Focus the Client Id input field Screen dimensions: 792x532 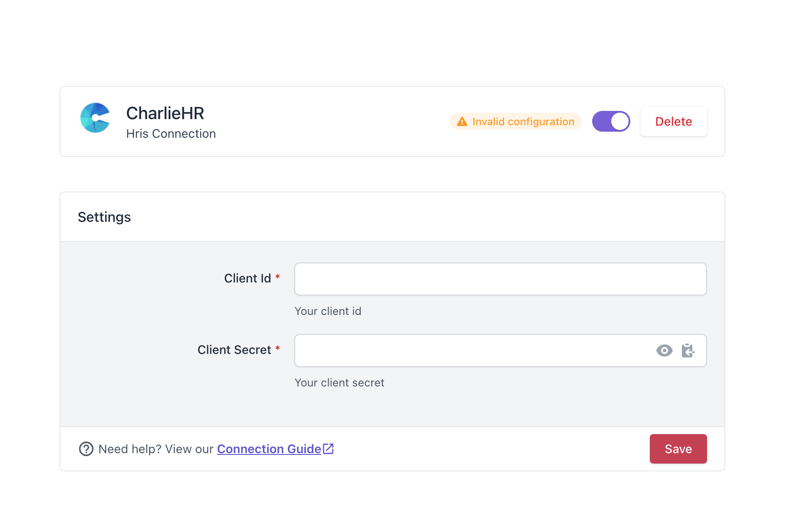click(501, 279)
